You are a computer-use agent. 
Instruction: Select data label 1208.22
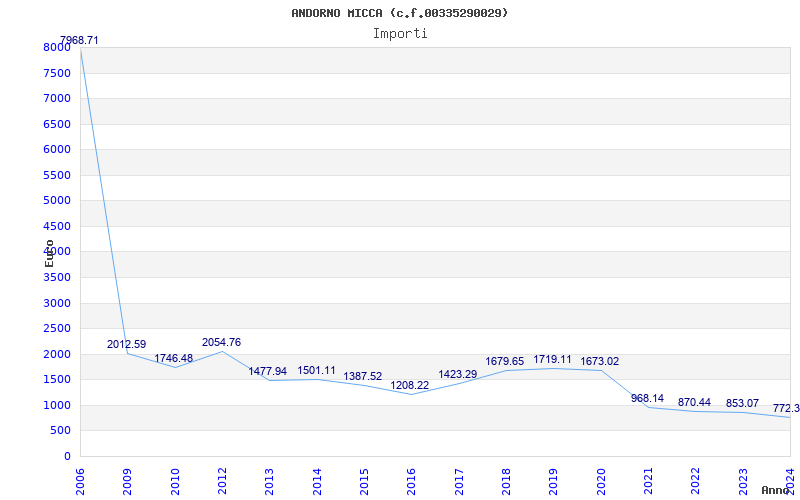pos(410,385)
